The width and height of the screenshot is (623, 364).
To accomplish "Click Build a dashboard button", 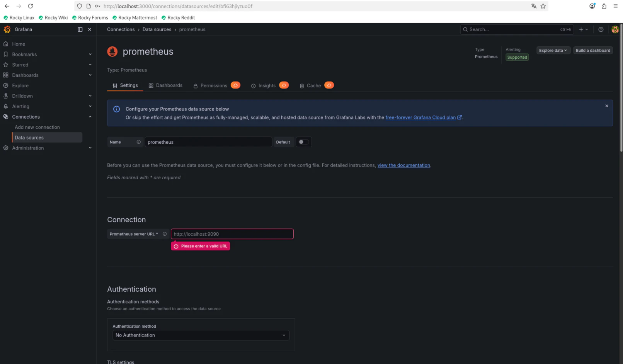I will click(x=593, y=51).
